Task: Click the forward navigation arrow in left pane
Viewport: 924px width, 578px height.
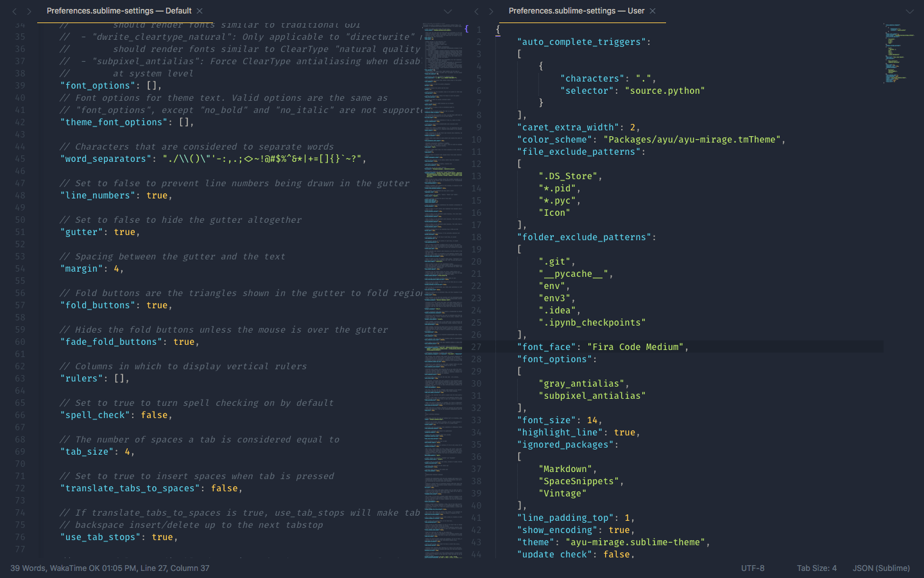Action: point(28,11)
